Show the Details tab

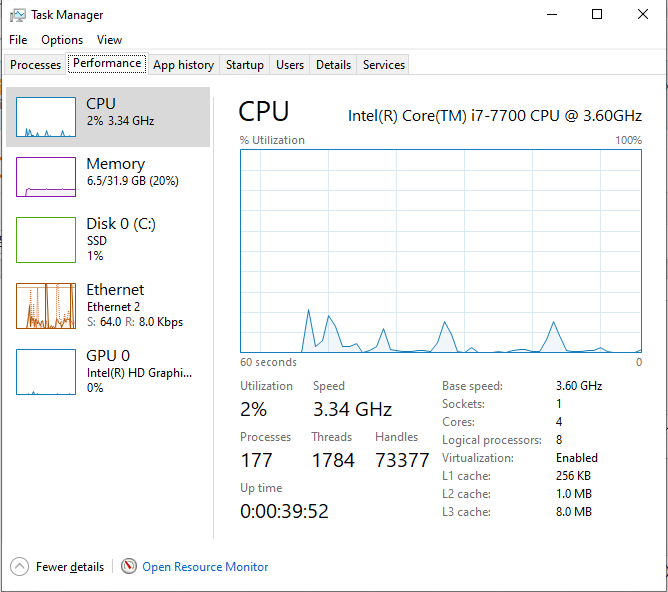333,65
